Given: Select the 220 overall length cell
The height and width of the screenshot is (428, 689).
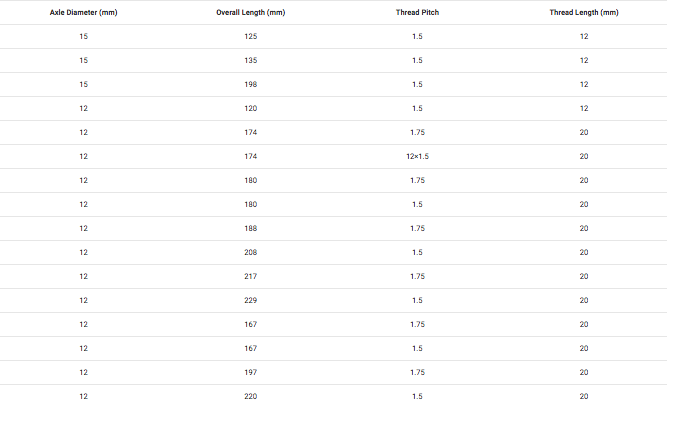Looking at the screenshot, I should [250, 396].
